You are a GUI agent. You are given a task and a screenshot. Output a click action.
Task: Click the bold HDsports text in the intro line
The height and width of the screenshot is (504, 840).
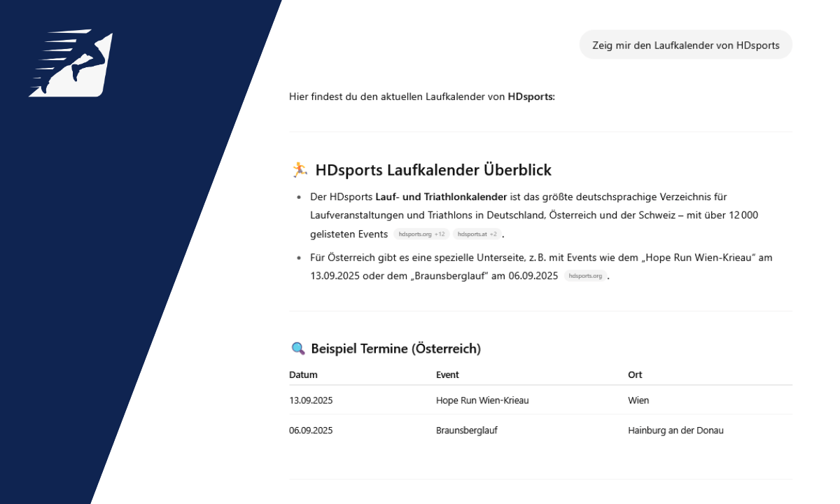click(528, 97)
